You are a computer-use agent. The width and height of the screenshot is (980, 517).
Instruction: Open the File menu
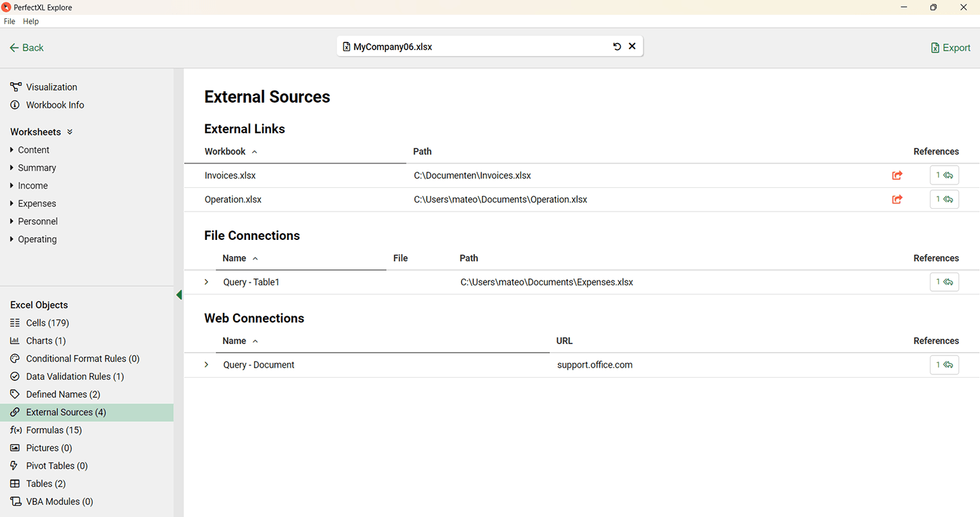(9, 22)
